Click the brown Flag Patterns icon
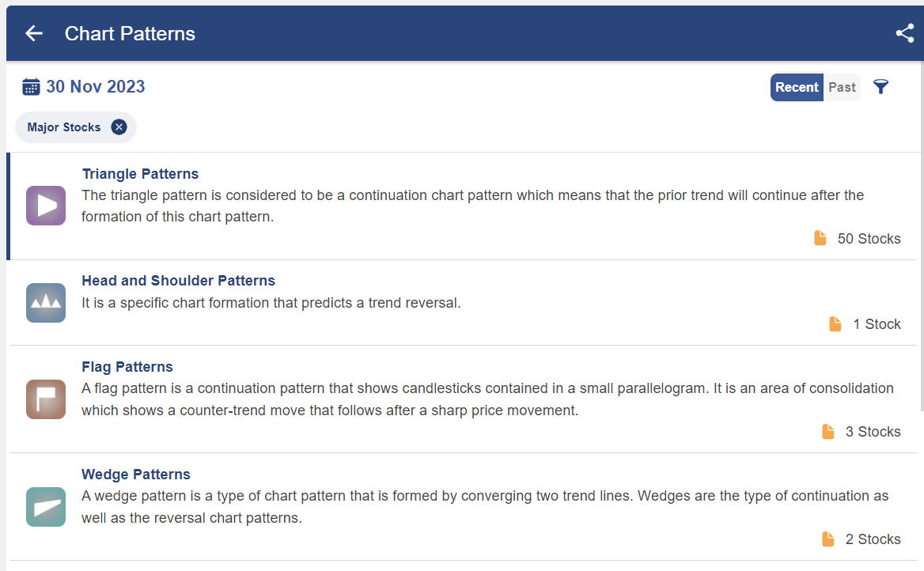The width and height of the screenshot is (924, 571). (46, 399)
